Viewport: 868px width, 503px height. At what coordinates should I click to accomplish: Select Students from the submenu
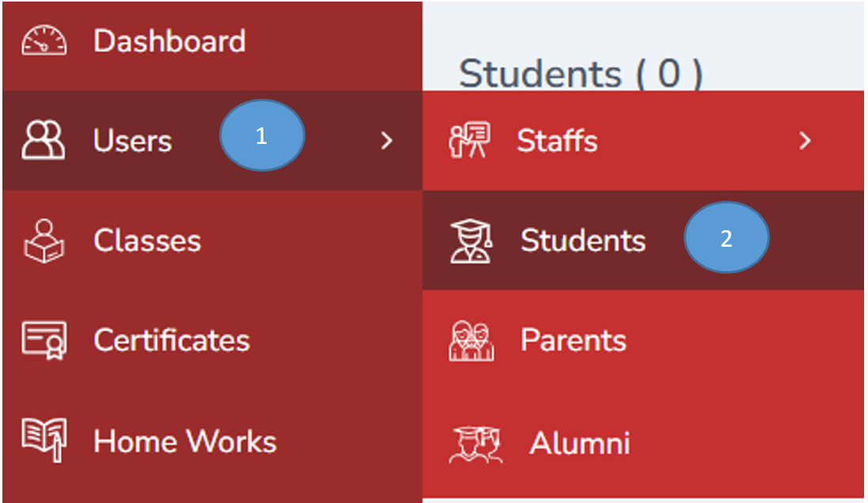point(583,240)
